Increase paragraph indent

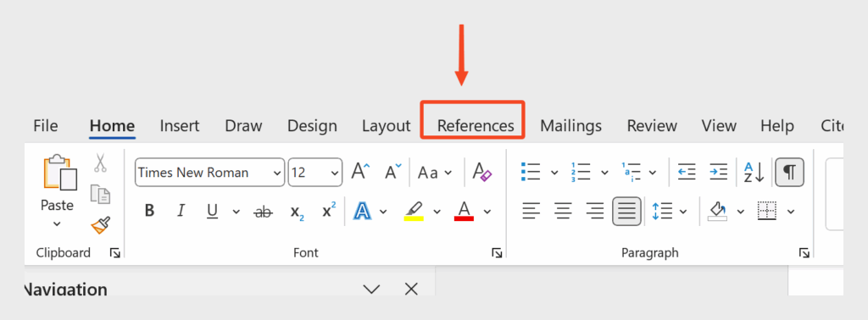(719, 172)
